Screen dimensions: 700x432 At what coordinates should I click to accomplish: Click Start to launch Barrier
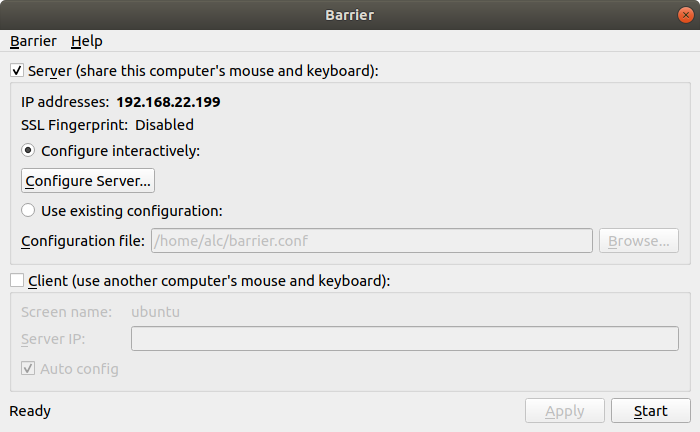[x=650, y=411]
